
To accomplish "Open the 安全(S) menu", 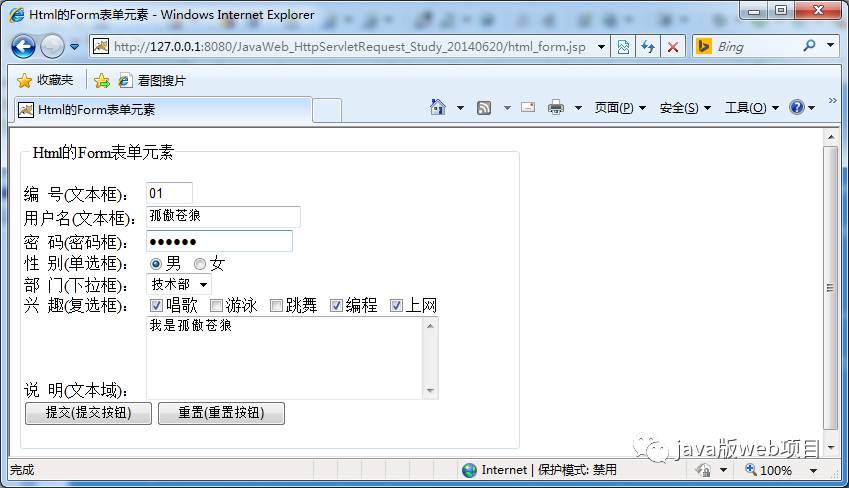I will 685,108.
